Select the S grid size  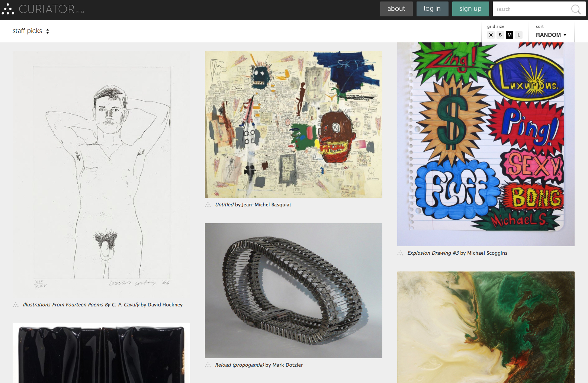500,35
